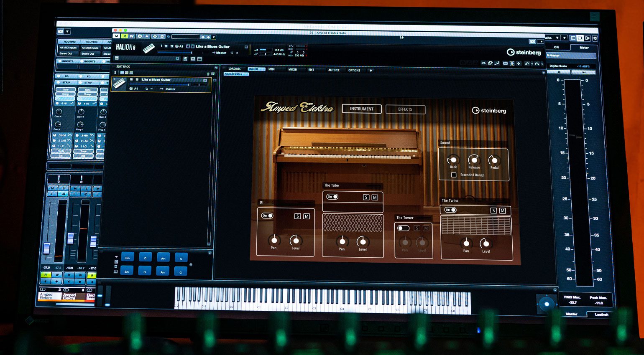This screenshot has width=644, height=355.
Task: Open the EFFECTS view of Amped Elektra
Action: click(405, 109)
